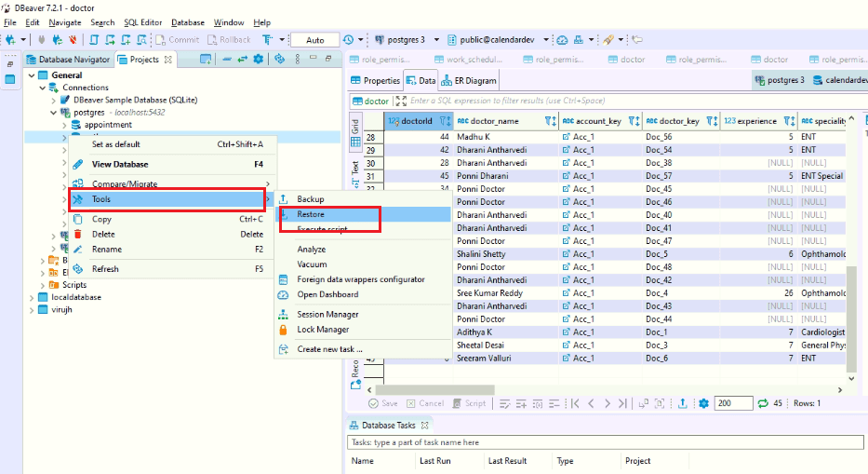Click the Create new connection icon in Projects
The height and width of the screenshot is (474, 868).
click(x=206, y=59)
